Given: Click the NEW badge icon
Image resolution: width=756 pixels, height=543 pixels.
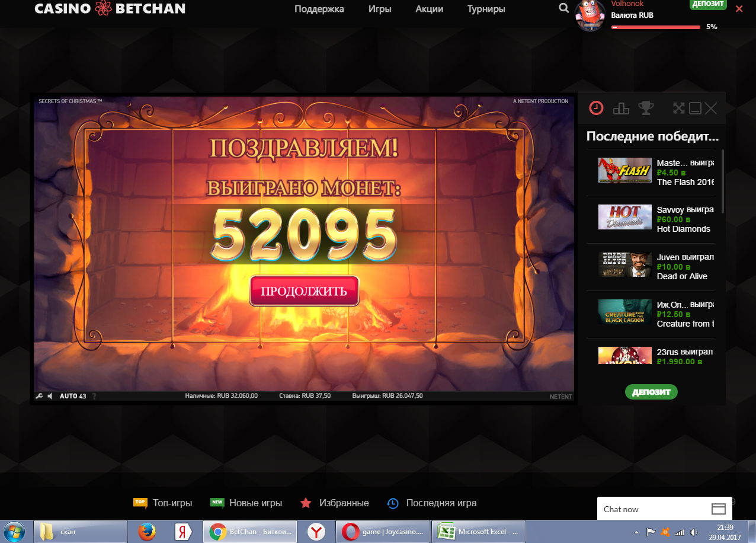Looking at the screenshot, I should click(x=217, y=503).
